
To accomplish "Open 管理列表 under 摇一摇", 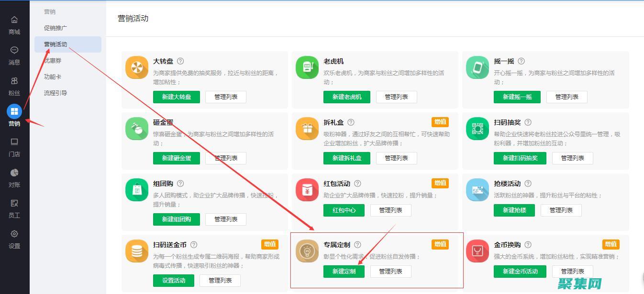I will [567, 97].
